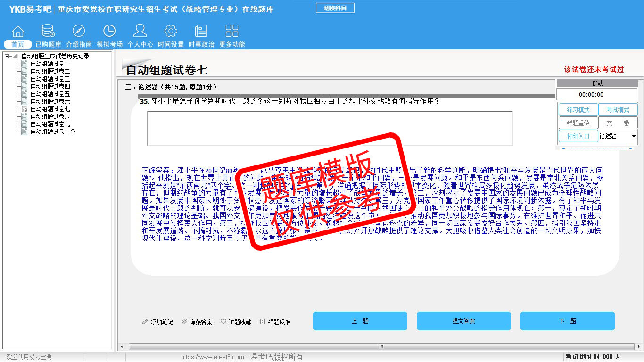The width and height of the screenshot is (644, 362).
Task: Open 模拟考场 clock icon
Action: [x=109, y=32]
